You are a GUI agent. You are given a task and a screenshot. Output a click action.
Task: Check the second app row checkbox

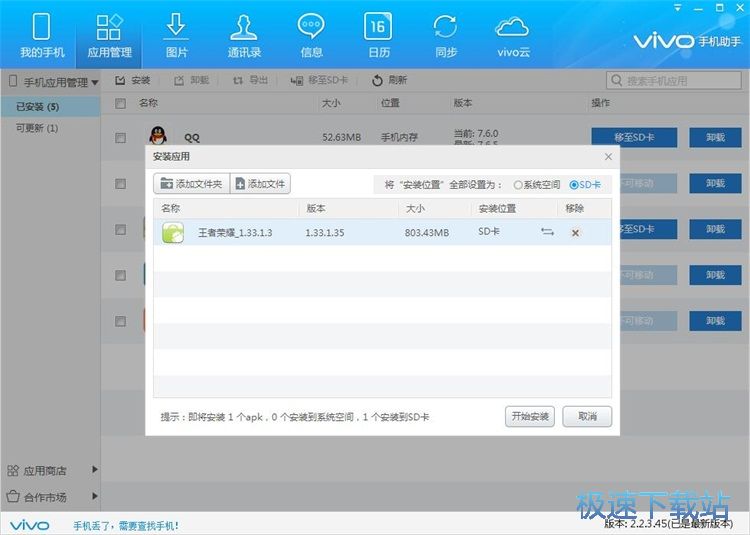(121, 184)
